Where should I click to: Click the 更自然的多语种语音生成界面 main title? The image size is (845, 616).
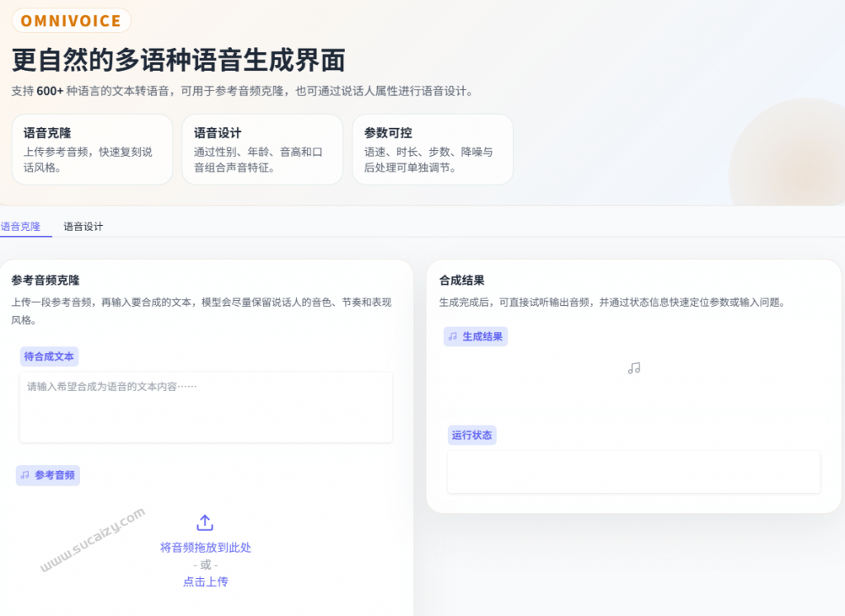pos(178,59)
